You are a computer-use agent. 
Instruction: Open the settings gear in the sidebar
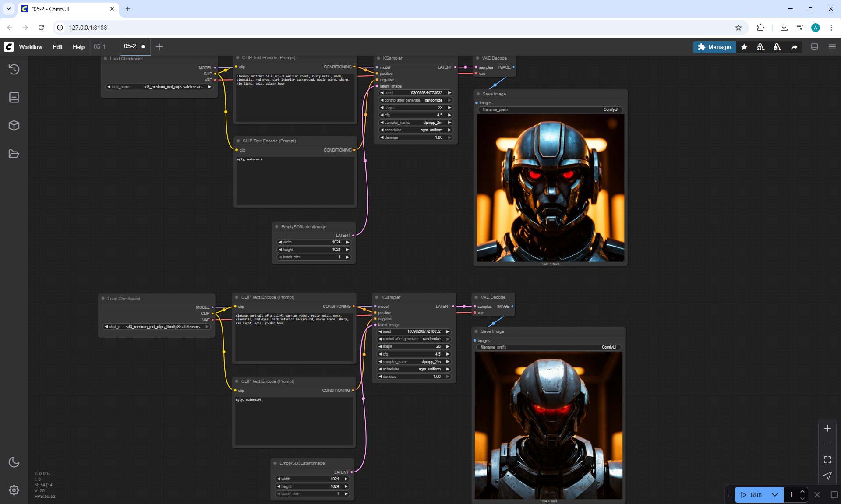[x=14, y=490]
